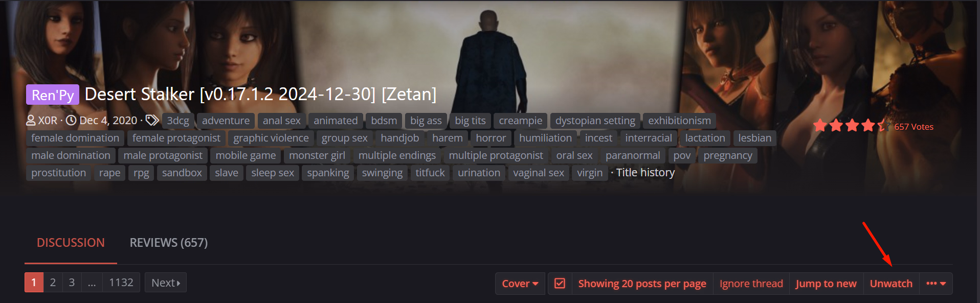Click the Ren'Py prefix label
Viewport: 980px width, 303px height.
click(x=53, y=95)
